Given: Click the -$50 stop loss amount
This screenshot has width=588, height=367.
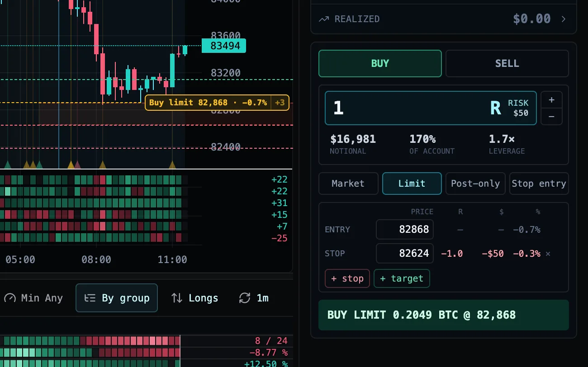Looking at the screenshot, I should point(493,254).
